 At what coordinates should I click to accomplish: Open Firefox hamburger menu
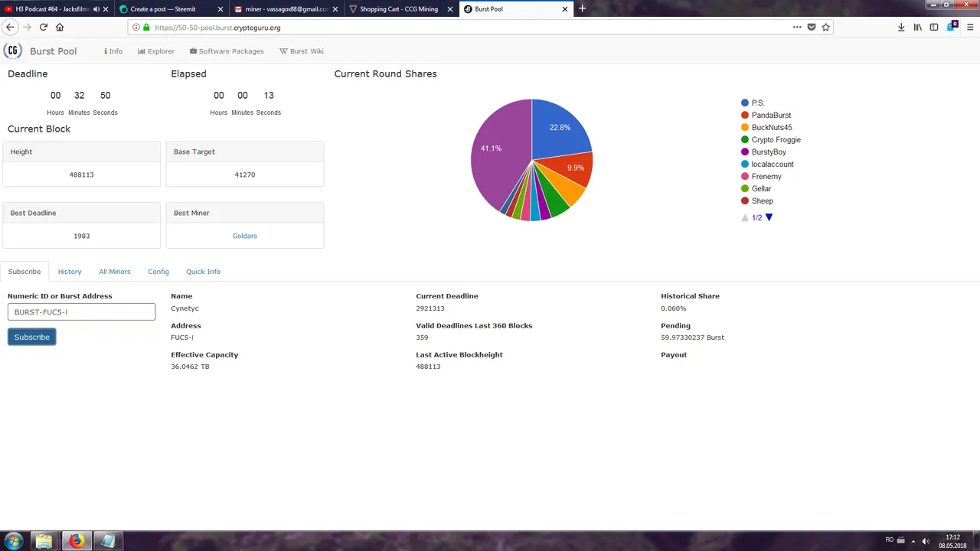(969, 27)
